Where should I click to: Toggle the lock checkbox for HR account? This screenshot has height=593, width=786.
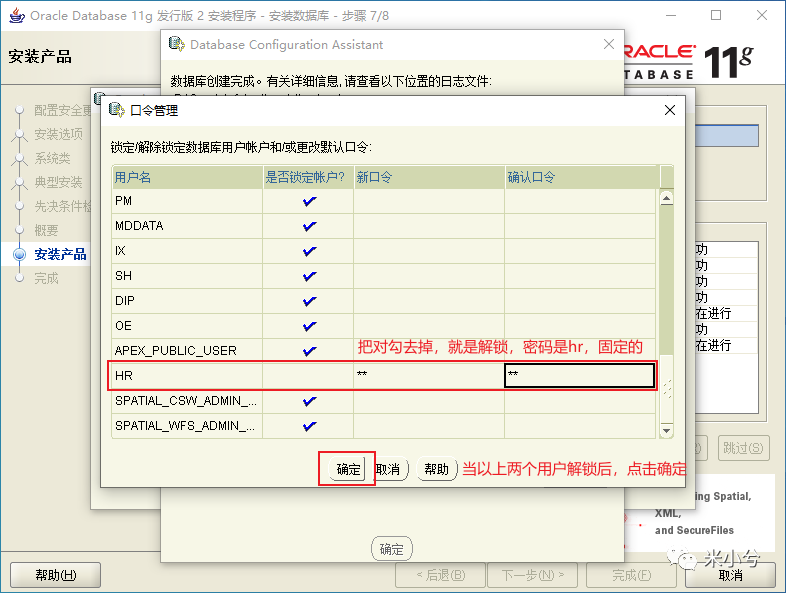pyautogui.click(x=308, y=376)
